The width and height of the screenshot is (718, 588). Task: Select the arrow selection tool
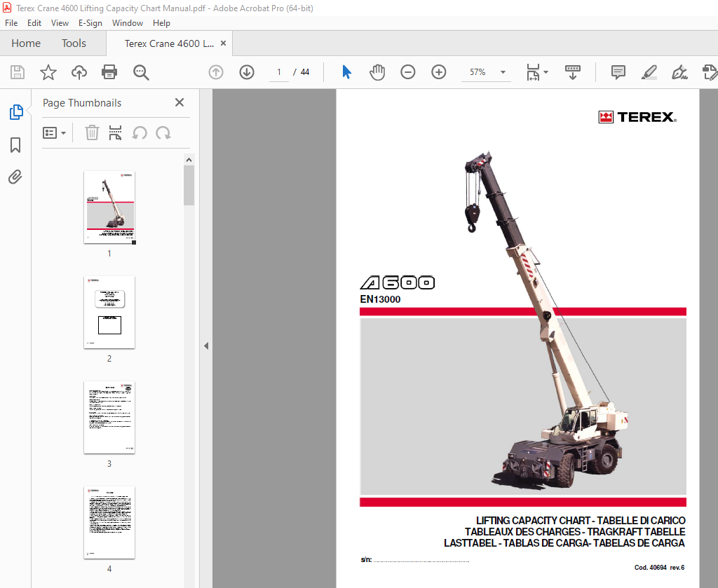(346, 72)
